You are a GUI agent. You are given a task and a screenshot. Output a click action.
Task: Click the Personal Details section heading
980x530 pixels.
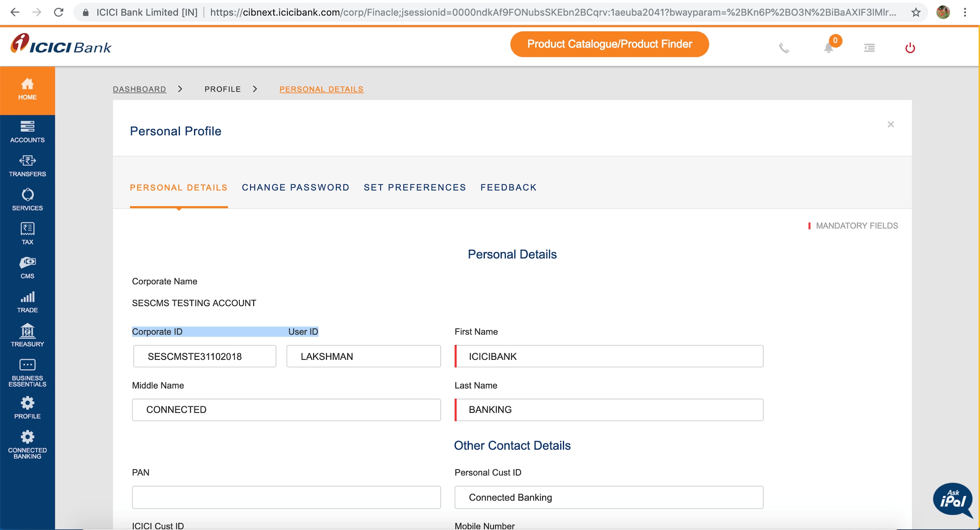point(512,254)
